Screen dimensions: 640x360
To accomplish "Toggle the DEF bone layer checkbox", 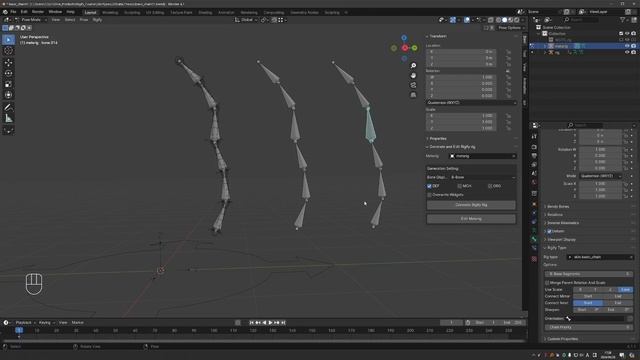I will [x=429, y=186].
